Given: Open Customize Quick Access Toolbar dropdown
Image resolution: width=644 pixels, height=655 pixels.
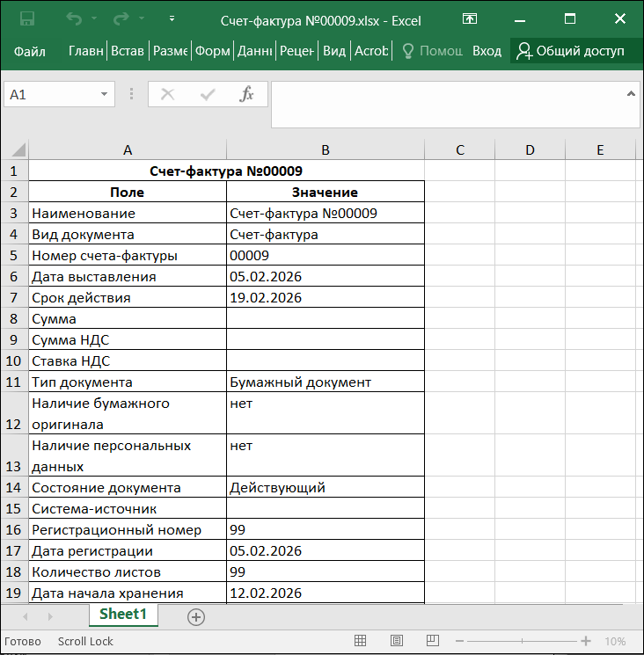Looking at the screenshot, I should tap(172, 18).
